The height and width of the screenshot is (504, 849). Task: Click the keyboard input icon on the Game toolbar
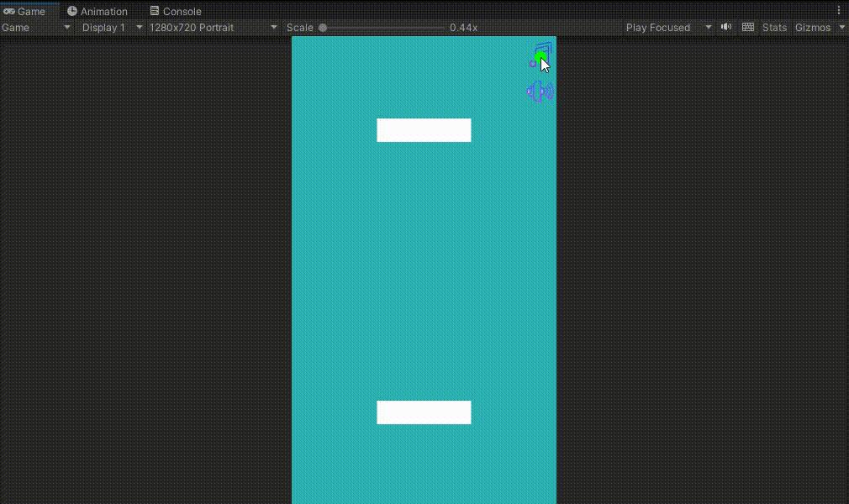(x=747, y=27)
